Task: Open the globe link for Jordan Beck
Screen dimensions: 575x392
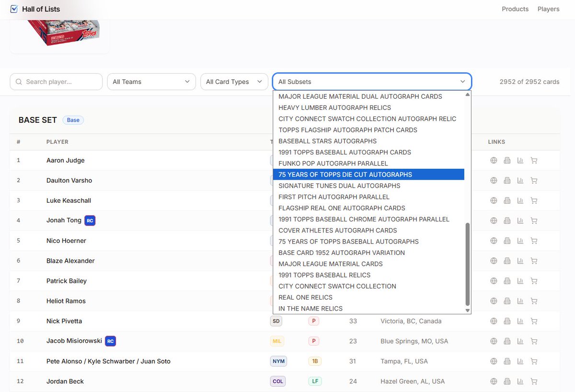Action: tap(494, 382)
